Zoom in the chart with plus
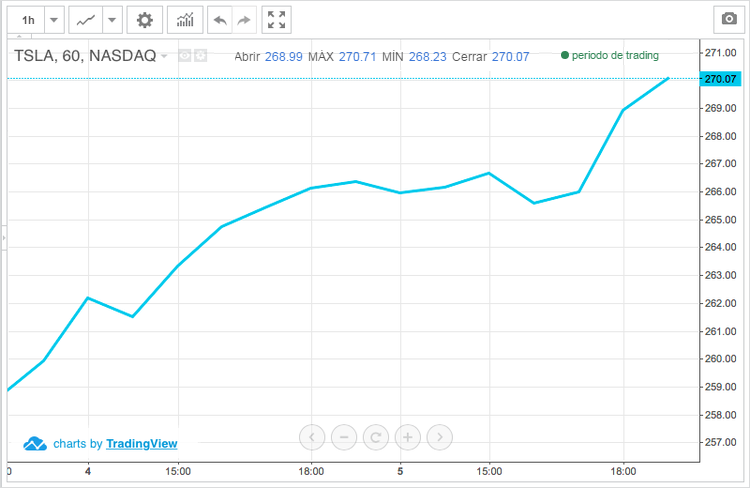Image resolution: width=750 pixels, height=488 pixels. tap(408, 437)
